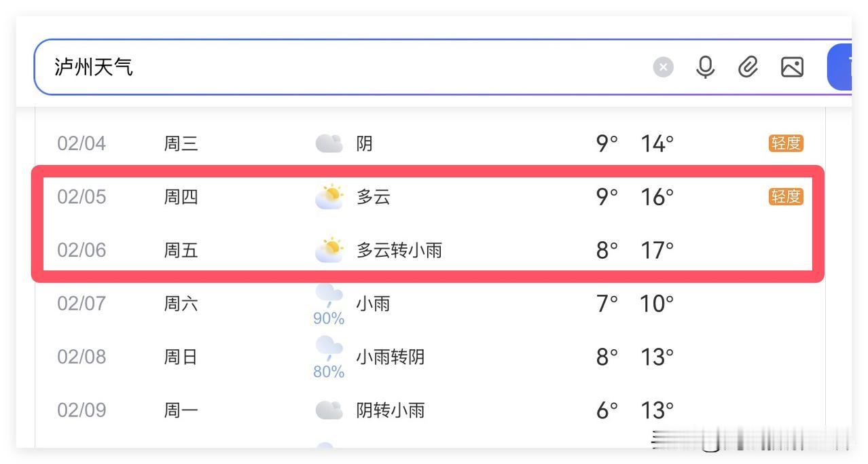The image size is (868, 464).
Task: Click the weather icon for 02/06
Action: point(329,250)
